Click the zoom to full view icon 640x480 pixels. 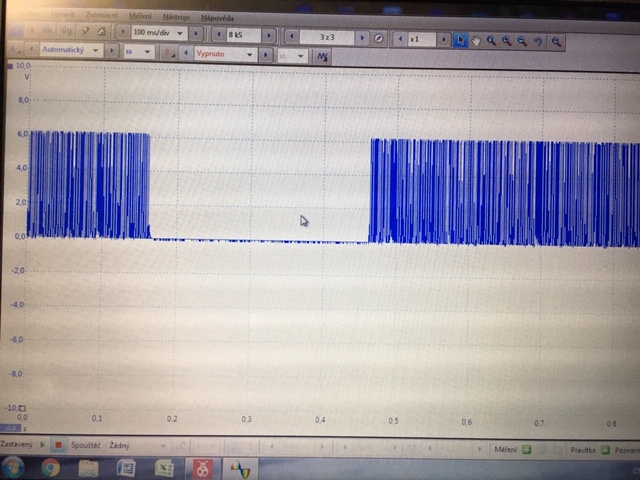click(556, 41)
